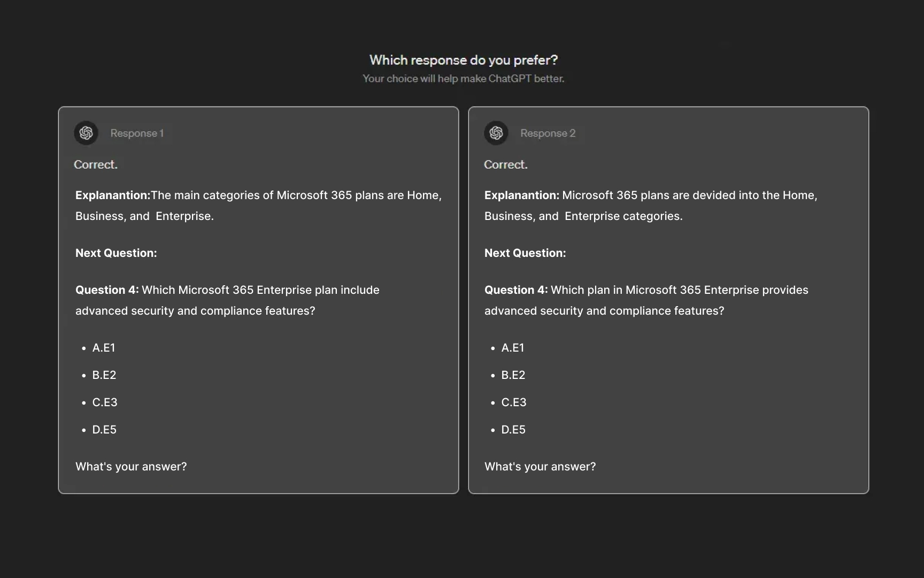Choose option A.E1 in Response 2
This screenshot has height=578, width=924.
coord(513,348)
